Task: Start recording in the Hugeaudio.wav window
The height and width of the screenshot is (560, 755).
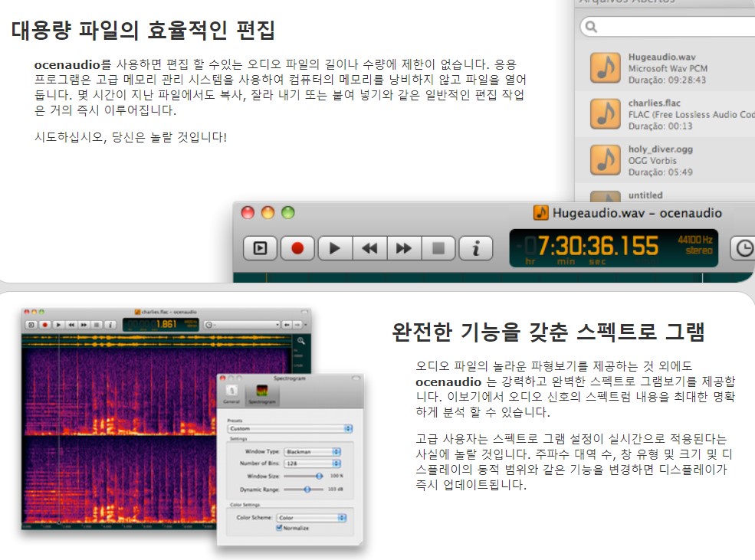Action: pyautogui.click(x=297, y=248)
